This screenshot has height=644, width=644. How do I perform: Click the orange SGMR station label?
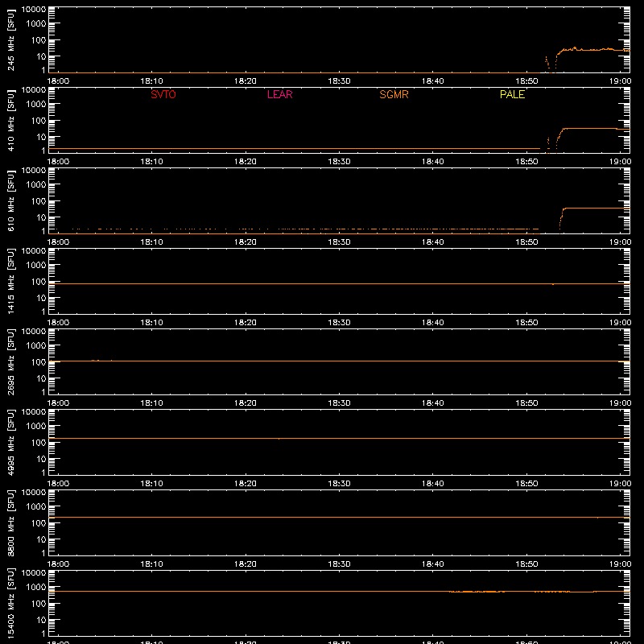point(394,94)
